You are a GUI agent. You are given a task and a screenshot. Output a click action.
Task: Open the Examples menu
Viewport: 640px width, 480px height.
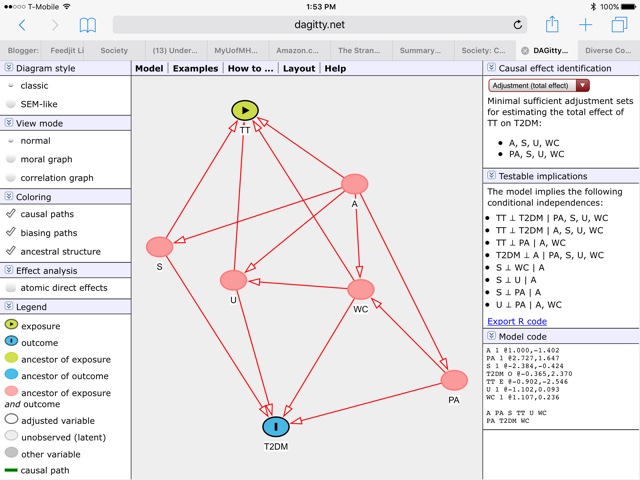click(x=194, y=69)
